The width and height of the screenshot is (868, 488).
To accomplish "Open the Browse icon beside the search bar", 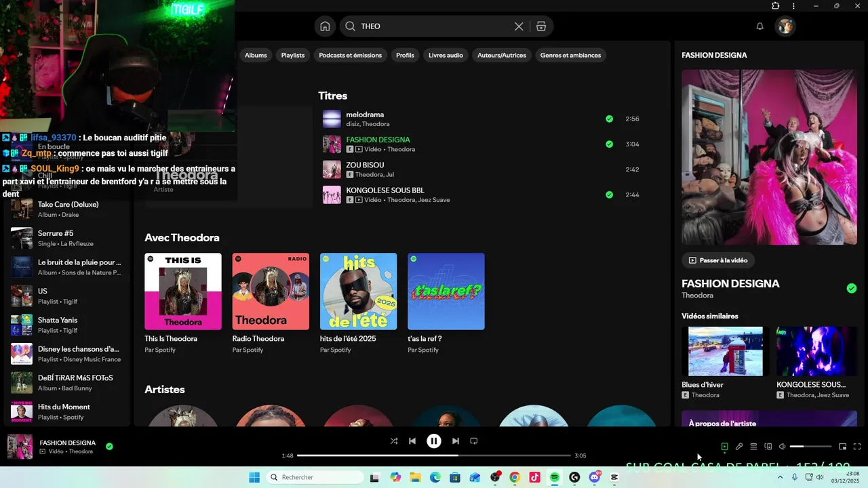I will click(x=540, y=26).
